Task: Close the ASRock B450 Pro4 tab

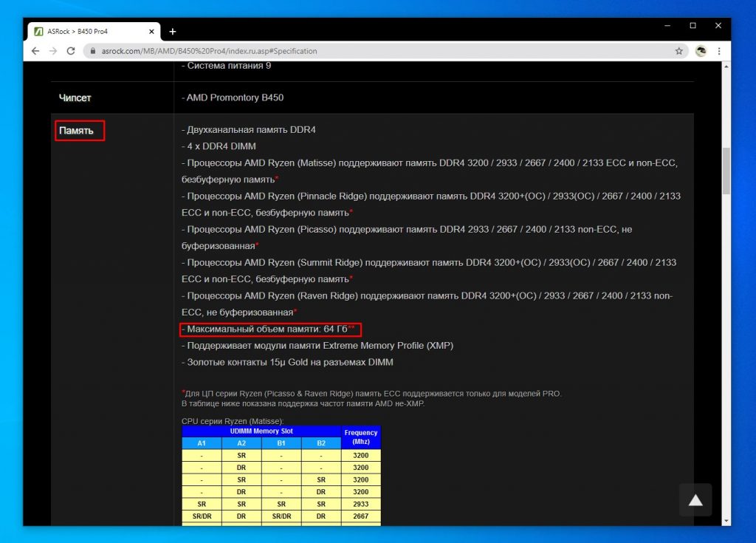Action: 153,32
